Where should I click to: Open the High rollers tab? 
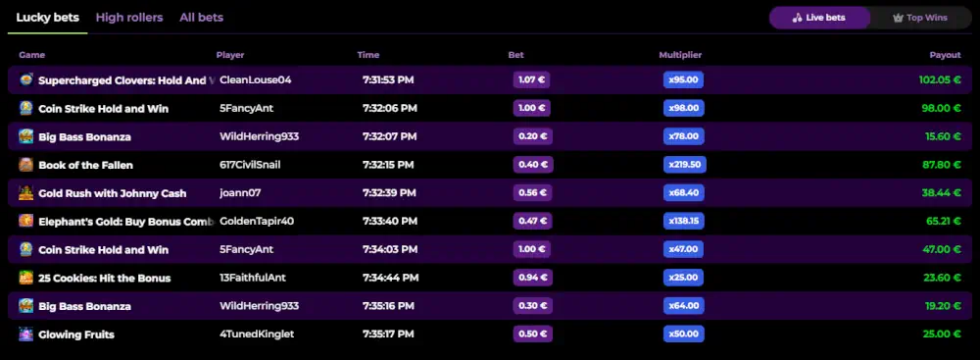click(x=129, y=18)
